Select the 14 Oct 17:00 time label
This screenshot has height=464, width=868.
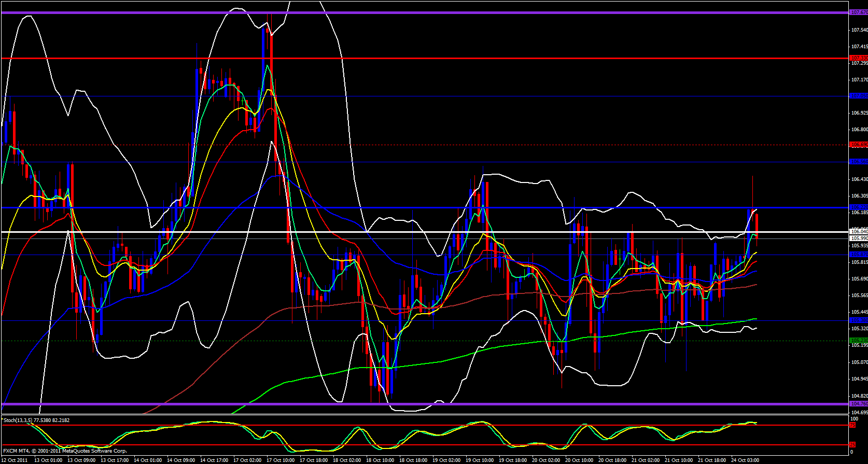tap(215, 460)
